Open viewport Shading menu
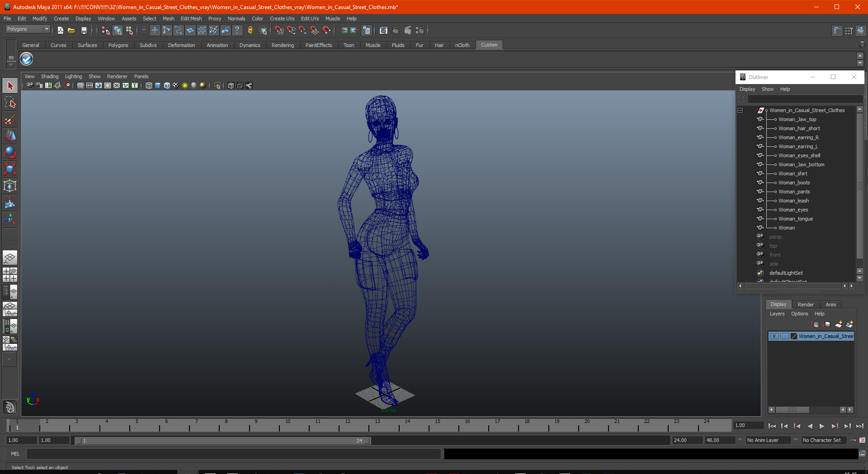Screen dimensions: 868x474 coord(50,76)
